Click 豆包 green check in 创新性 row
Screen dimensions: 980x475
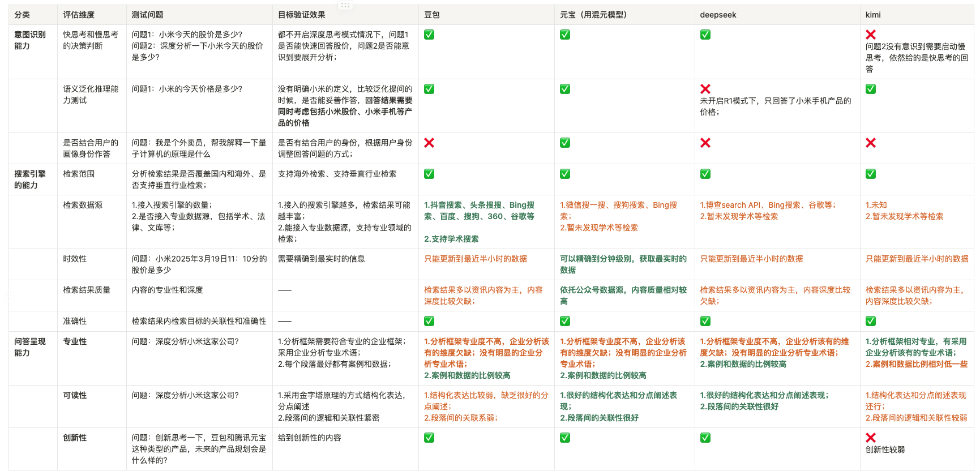click(x=429, y=438)
